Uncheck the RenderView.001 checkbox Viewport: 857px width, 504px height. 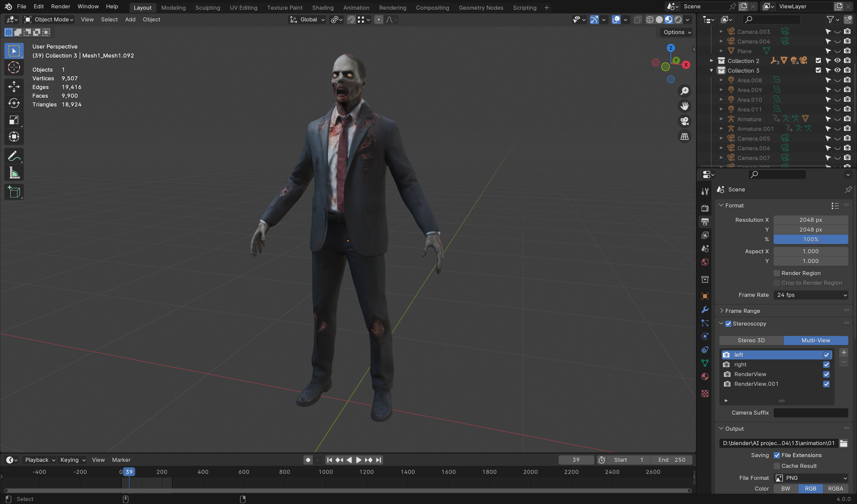click(x=826, y=384)
